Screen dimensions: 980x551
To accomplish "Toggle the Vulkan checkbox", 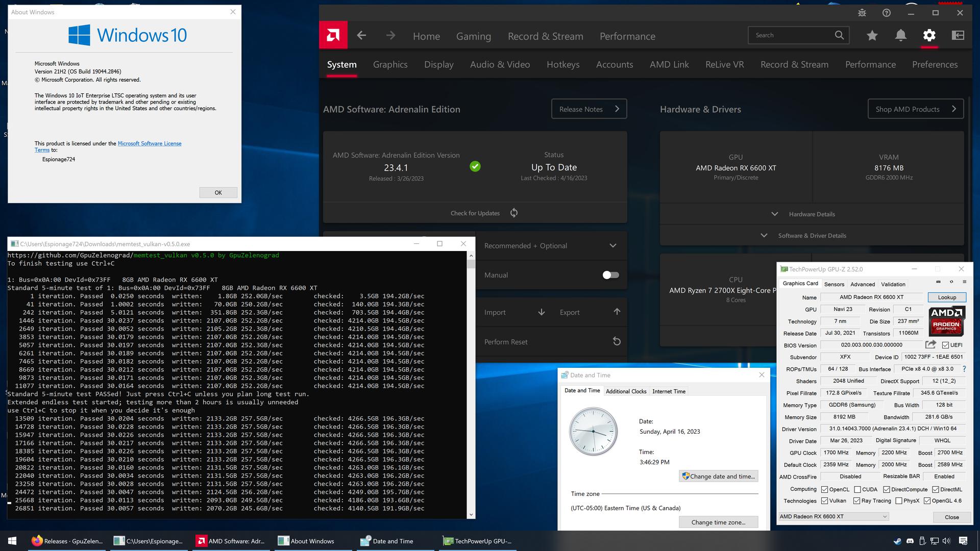I will point(824,501).
